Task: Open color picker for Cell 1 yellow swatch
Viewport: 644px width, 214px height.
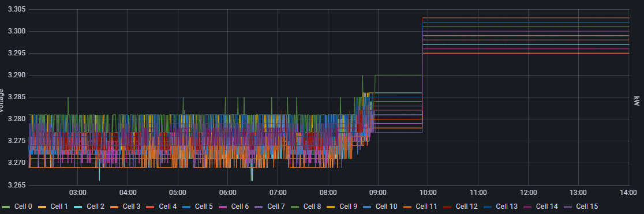Action: [x=42, y=207]
